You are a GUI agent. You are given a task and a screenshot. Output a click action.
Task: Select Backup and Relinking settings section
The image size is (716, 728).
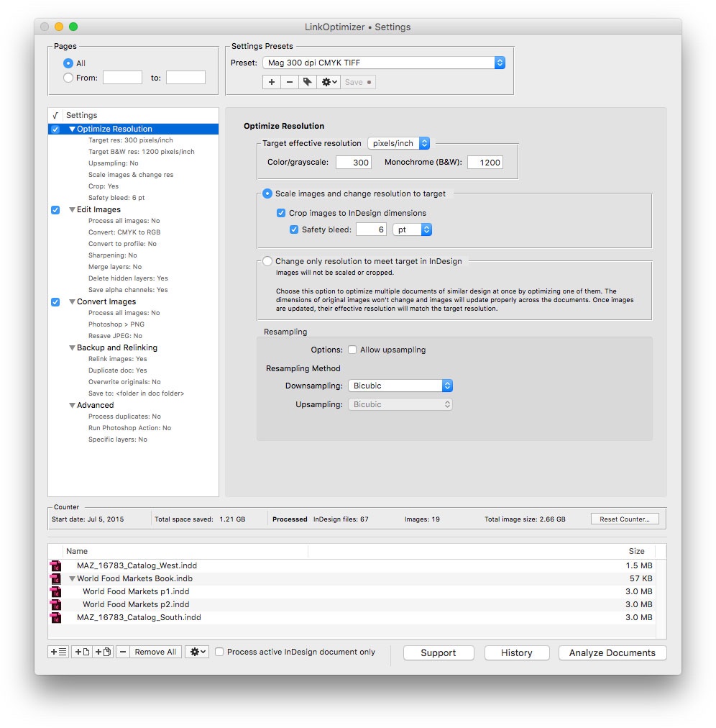click(x=116, y=347)
